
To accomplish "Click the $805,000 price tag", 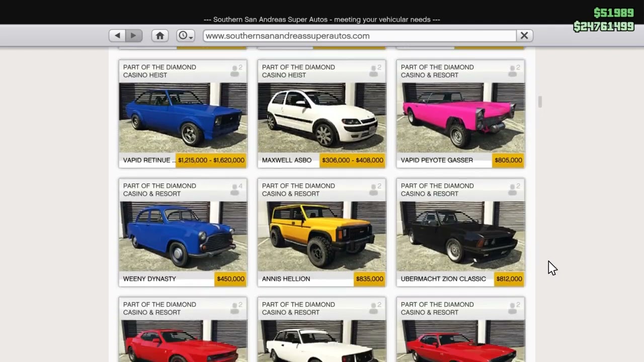I will [508, 160].
